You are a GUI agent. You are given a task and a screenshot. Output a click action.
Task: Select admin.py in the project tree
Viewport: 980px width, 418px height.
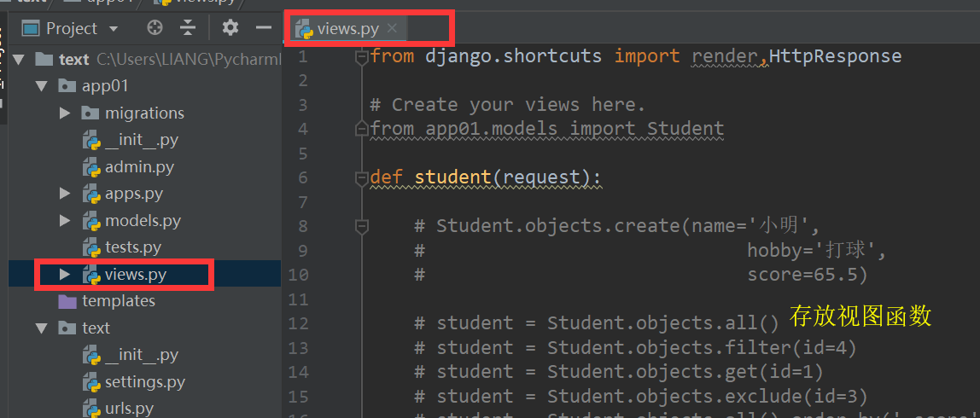click(x=139, y=167)
